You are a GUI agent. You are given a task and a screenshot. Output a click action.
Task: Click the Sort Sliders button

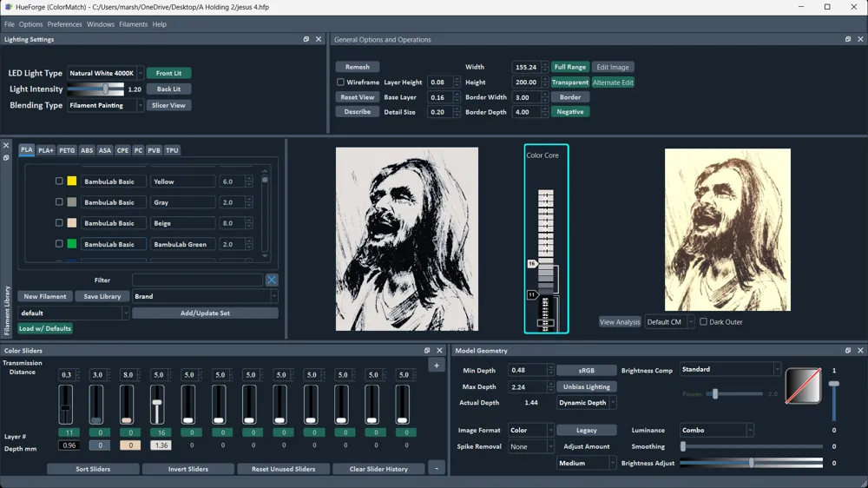click(x=93, y=469)
